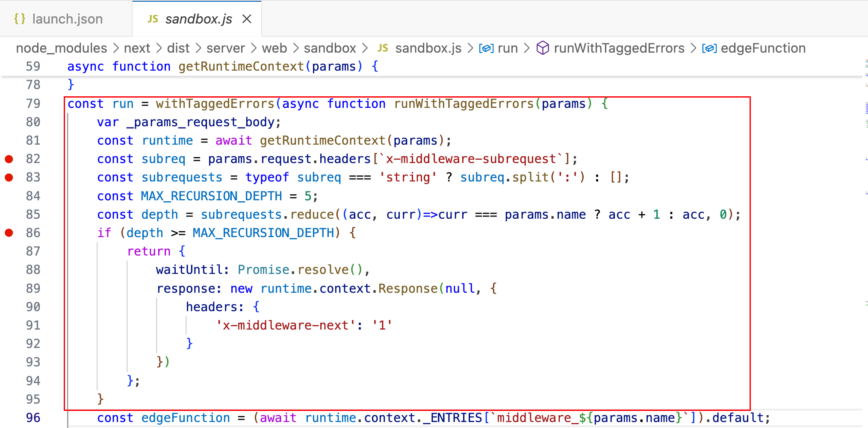868x428 pixels.
Task: Click sandbox.js file in breadcrumb path
Action: tap(428, 48)
